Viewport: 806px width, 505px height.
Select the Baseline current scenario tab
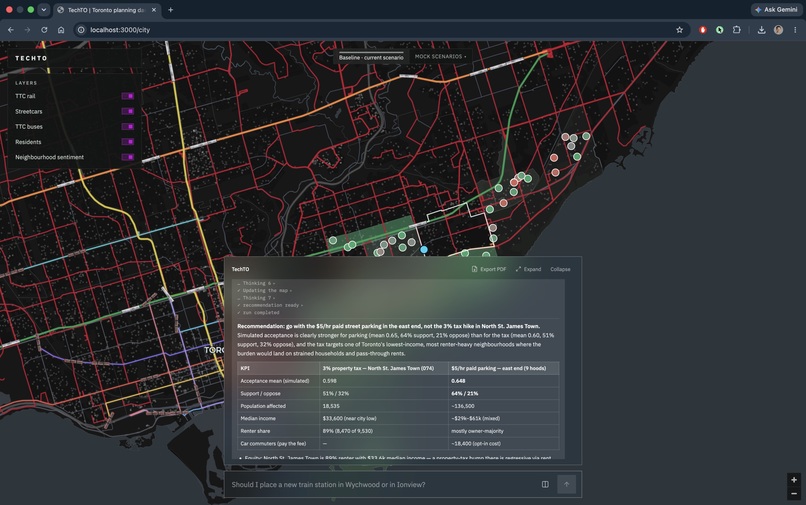[x=371, y=57]
